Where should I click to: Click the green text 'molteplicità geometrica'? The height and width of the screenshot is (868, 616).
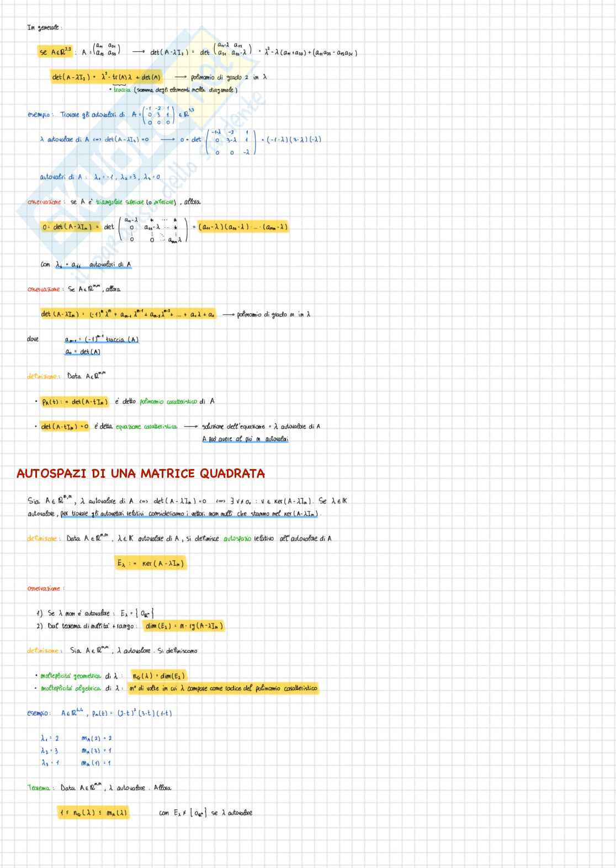(x=71, y=676)
